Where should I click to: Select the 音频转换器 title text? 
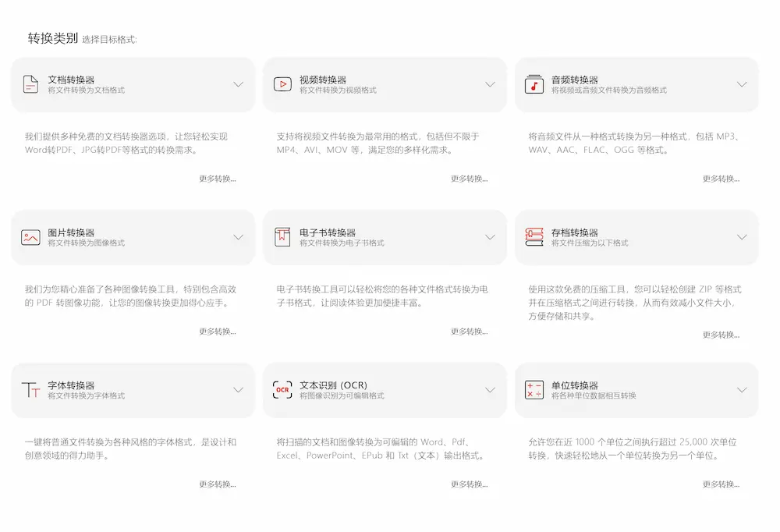[x=575, y=80]
